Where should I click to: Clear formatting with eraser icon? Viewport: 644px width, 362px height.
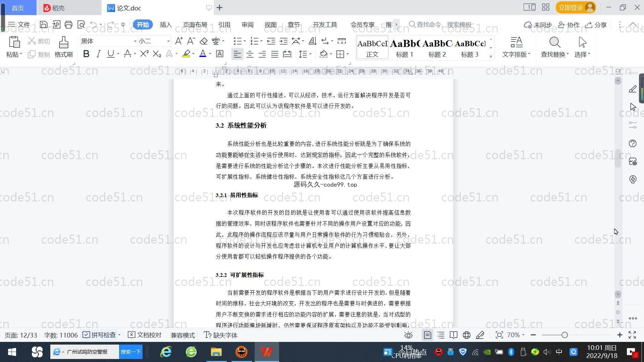click(x=204, y=41)
